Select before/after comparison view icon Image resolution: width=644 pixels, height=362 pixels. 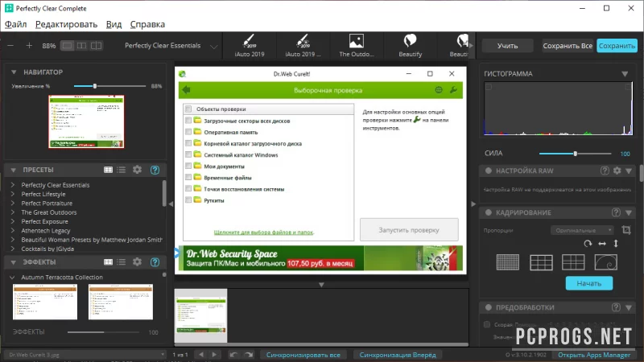(x=96, y=46)
